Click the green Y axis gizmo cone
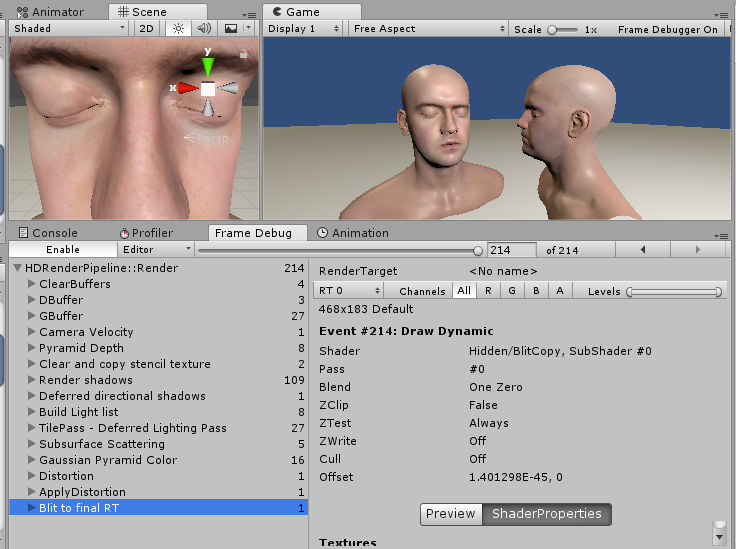This screenshot has height=549, width=736. [208, 67]
